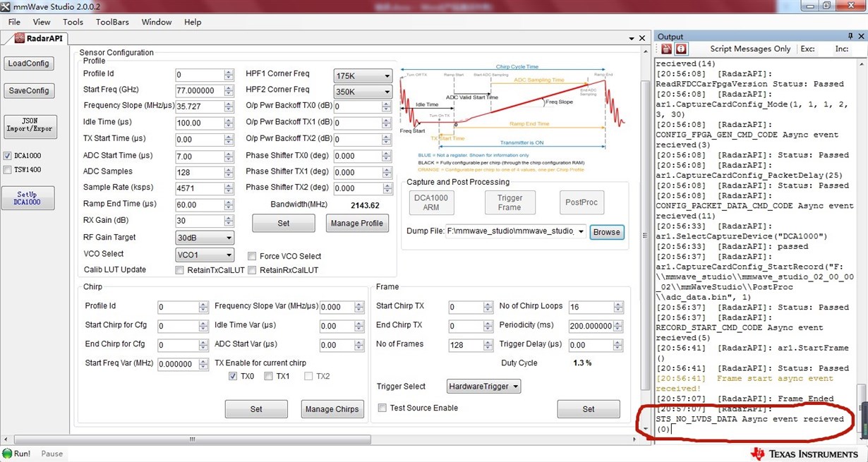
Task: Check RetainRxCalLUT option
Action: 252,270
